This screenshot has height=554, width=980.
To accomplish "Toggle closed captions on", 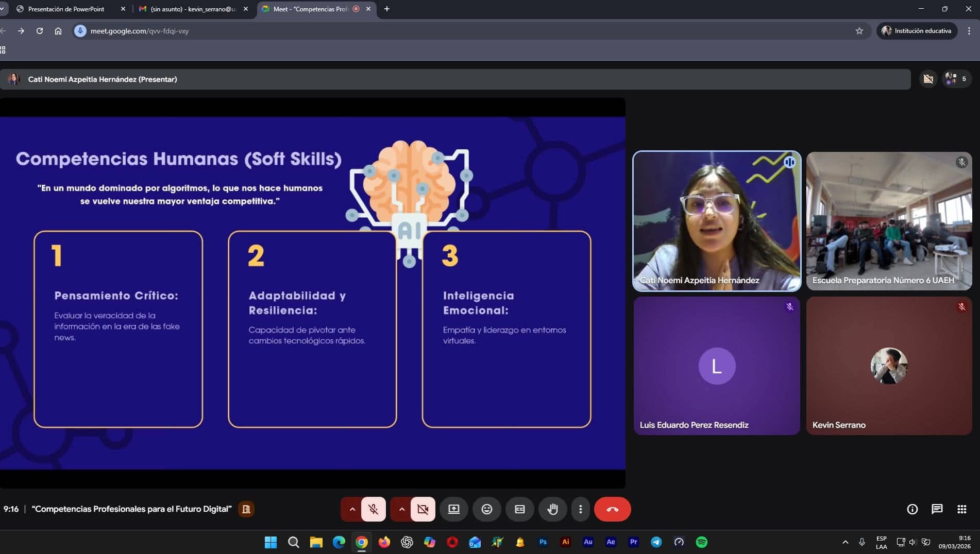I will [x=519, y=509].
